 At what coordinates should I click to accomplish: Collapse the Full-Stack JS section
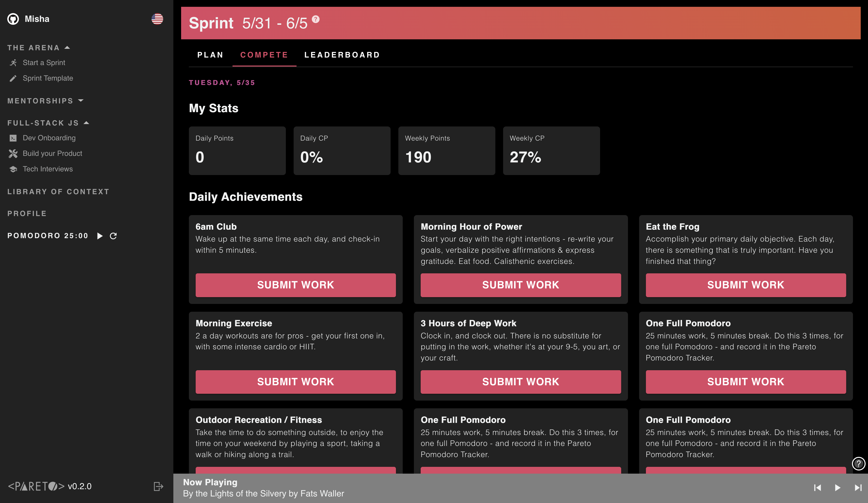[87, 123]
